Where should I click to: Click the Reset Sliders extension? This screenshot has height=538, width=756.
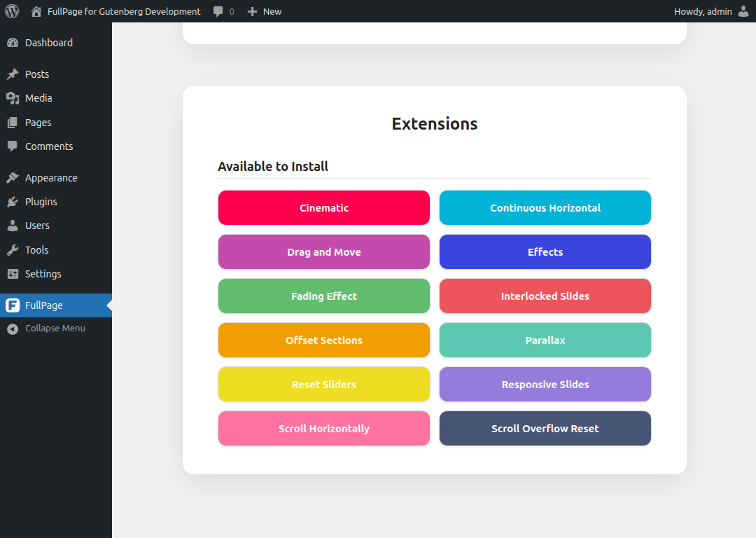(324, 384)
